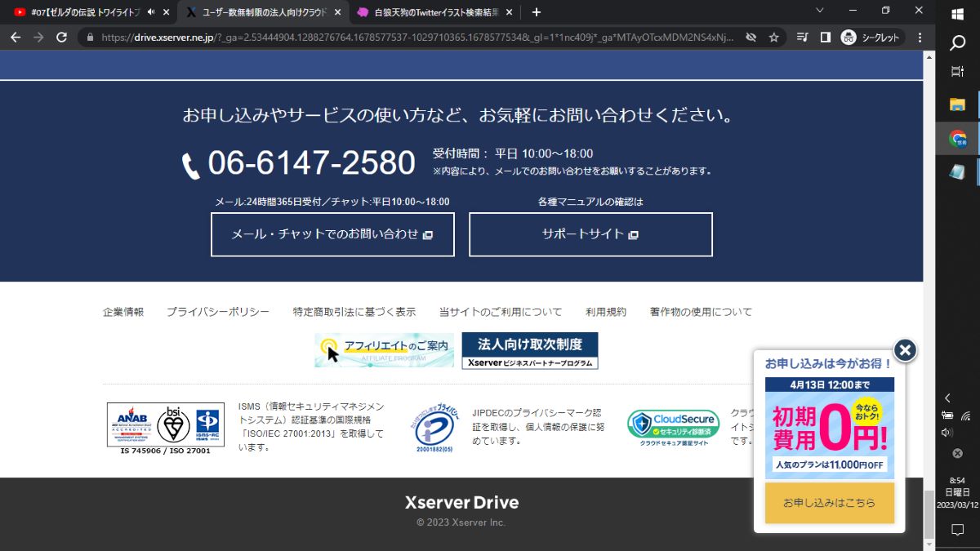Click the address bar URL
This screenshot has width=980, height=551.
point(416,38)
